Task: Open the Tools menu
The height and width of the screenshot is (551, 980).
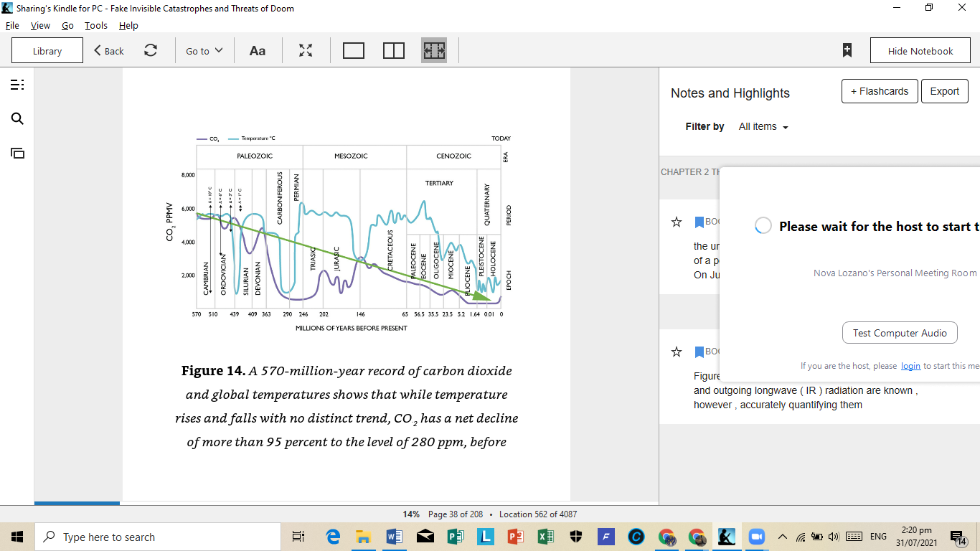Action: click(95, 25)
